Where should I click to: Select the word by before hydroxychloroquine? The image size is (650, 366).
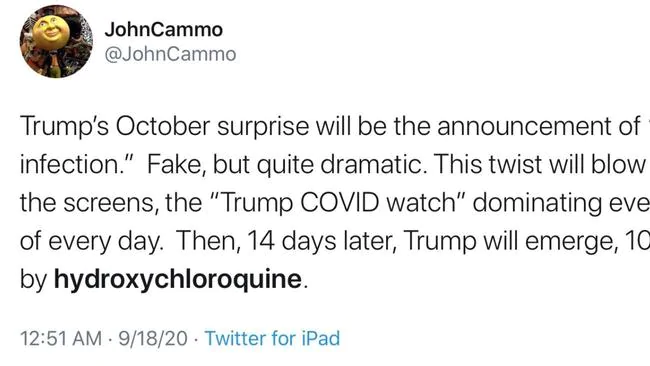click(33, 280)
